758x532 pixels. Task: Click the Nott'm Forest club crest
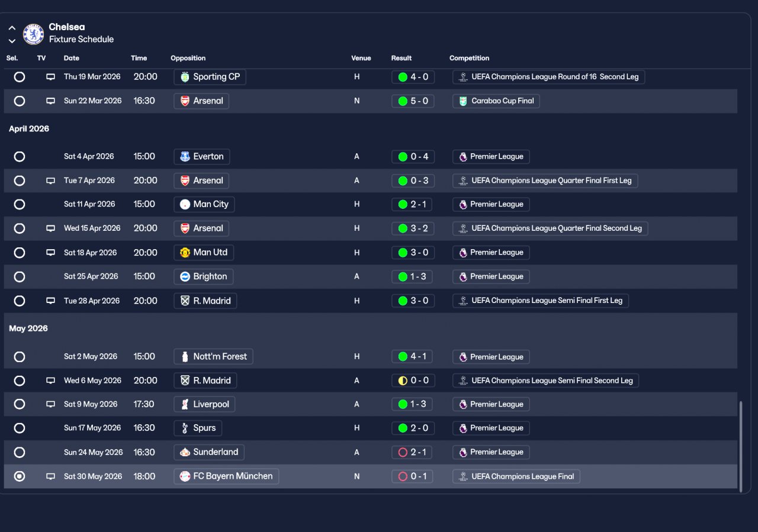click(185, 356)
